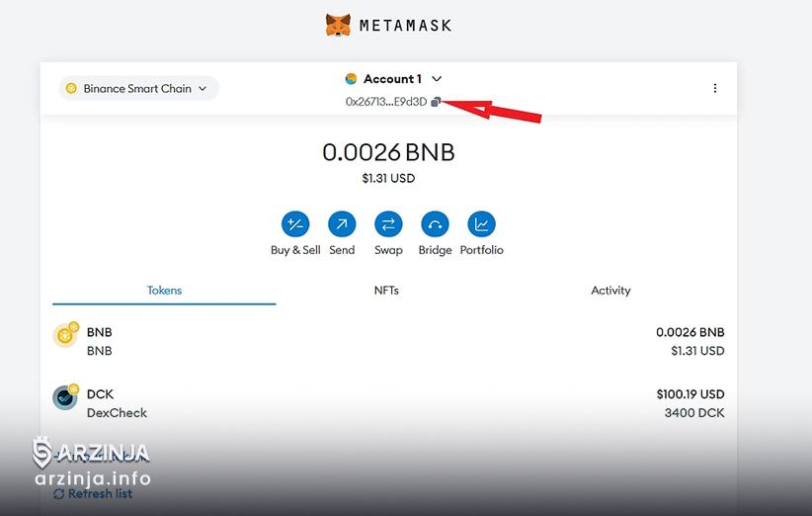Open the three-dot account options menu
This screenshot has height=516, width=812.
[x=714, y=88]
